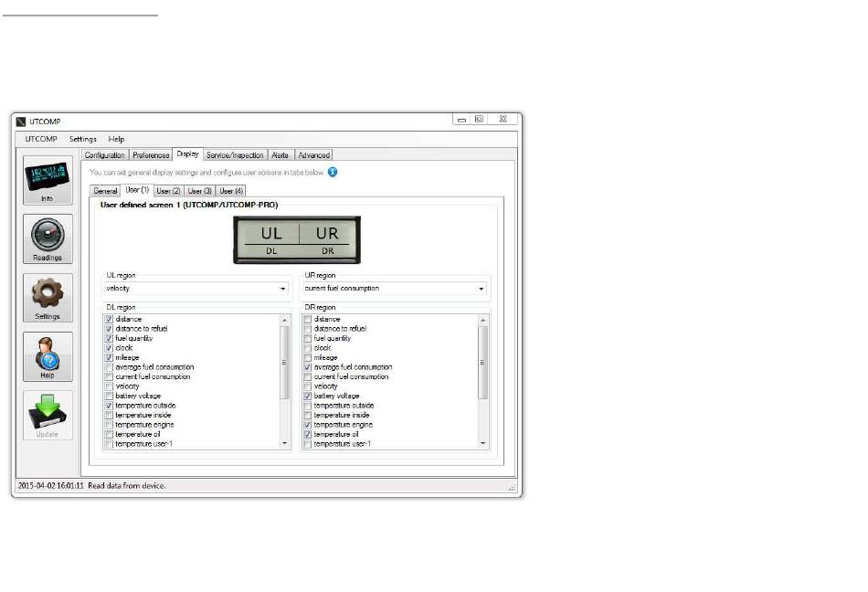Image resolution: width=868 pixels, height=592 pixels.
Task: Click DR region list scroll-down arrow
Action: pos(482,443)
